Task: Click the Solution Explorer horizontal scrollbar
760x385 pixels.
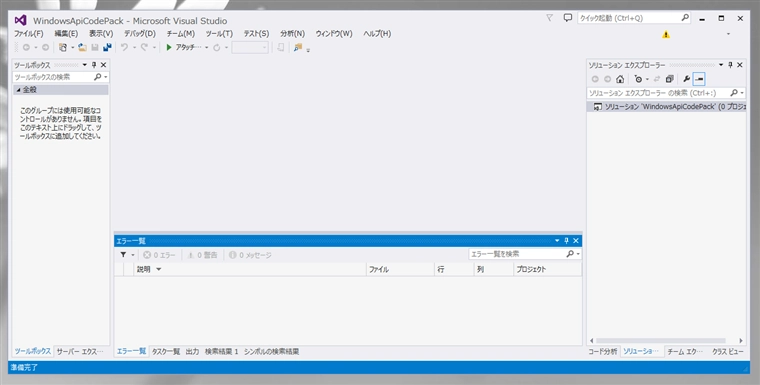Action: pos(661,341)
